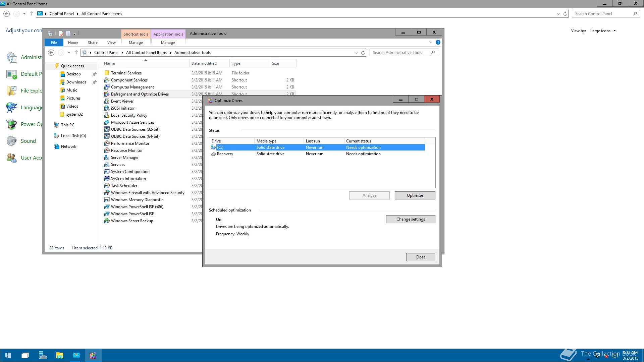Image resolution: width=644 pixels, height=362 pixels.
Task: Open Power Options icon in Control Panel
Action: tap(12, 124)
